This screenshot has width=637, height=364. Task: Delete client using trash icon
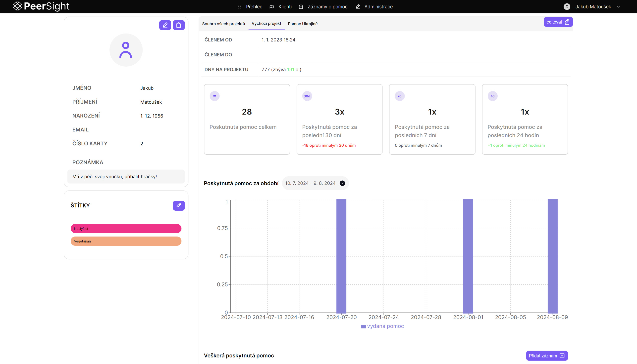(178, 25)
